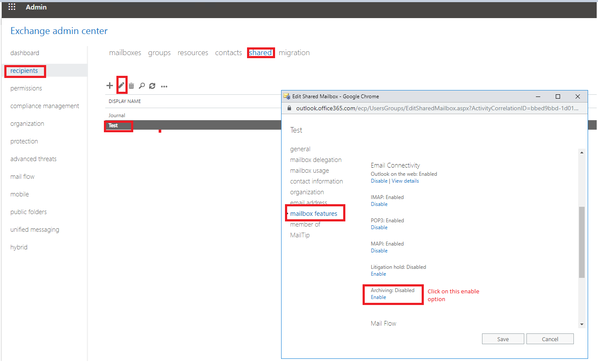
Task: Click the Cancel button
Action: (x=550, y=339)
